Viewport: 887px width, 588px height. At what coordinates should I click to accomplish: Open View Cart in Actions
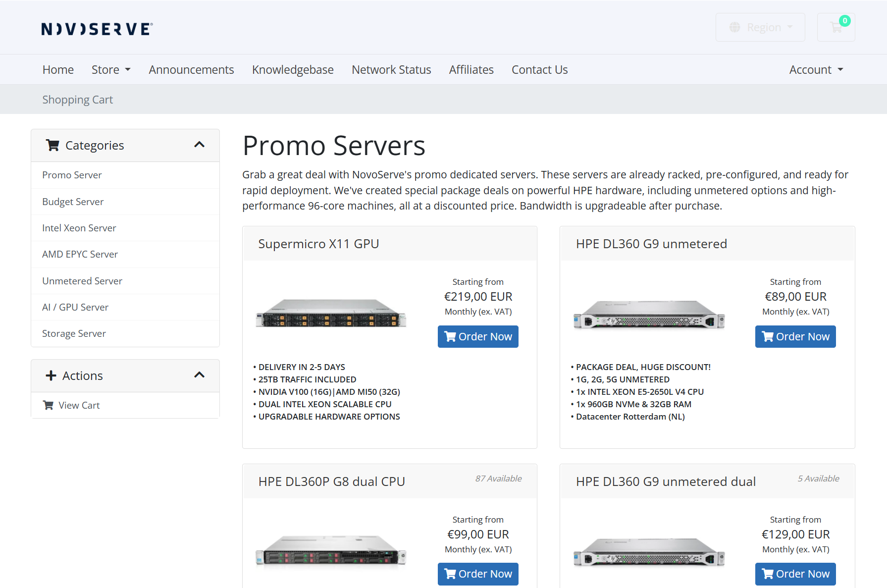(125, 405)
